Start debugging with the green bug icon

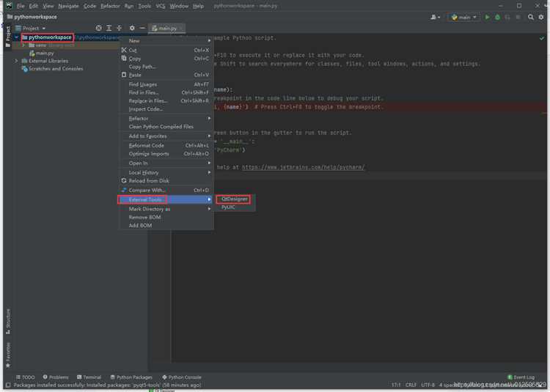[497, 17]
